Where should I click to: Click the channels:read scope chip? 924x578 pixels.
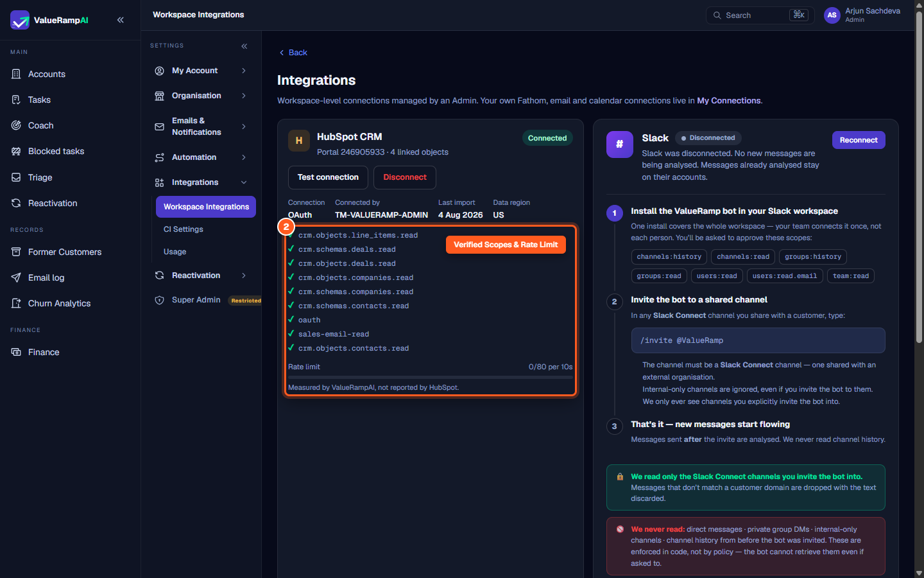[743, 257]
